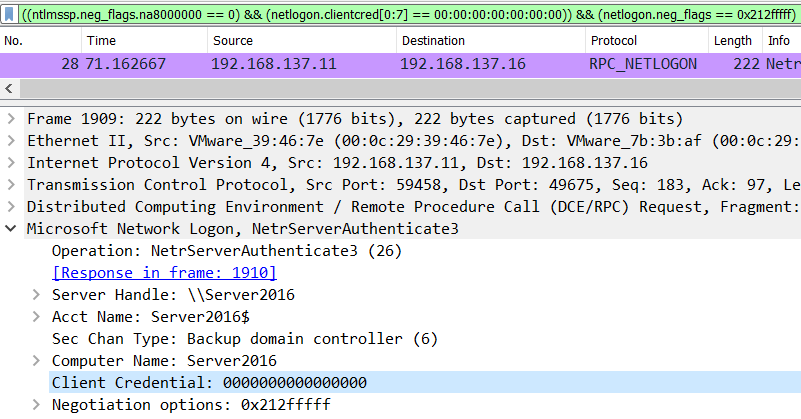This screenshot has height=419, width=801.
Task: Expand Internet Protocol Version 4 section
Action: pos(11,163)
